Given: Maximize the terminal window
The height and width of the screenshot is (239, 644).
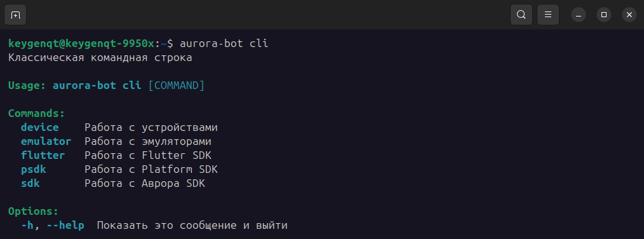Looking at the screenshot, I should click(x=604, y=15).
